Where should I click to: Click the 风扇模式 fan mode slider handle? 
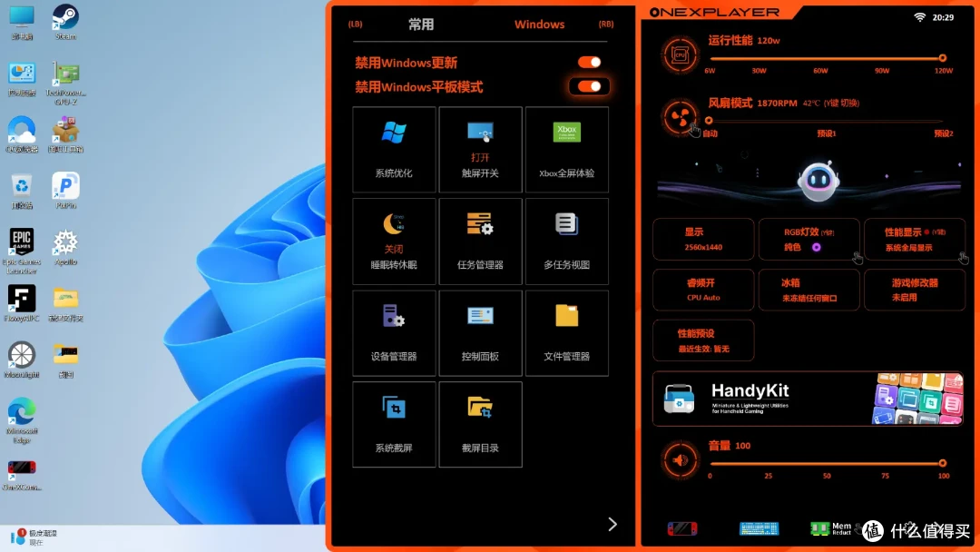coord(708,121)
